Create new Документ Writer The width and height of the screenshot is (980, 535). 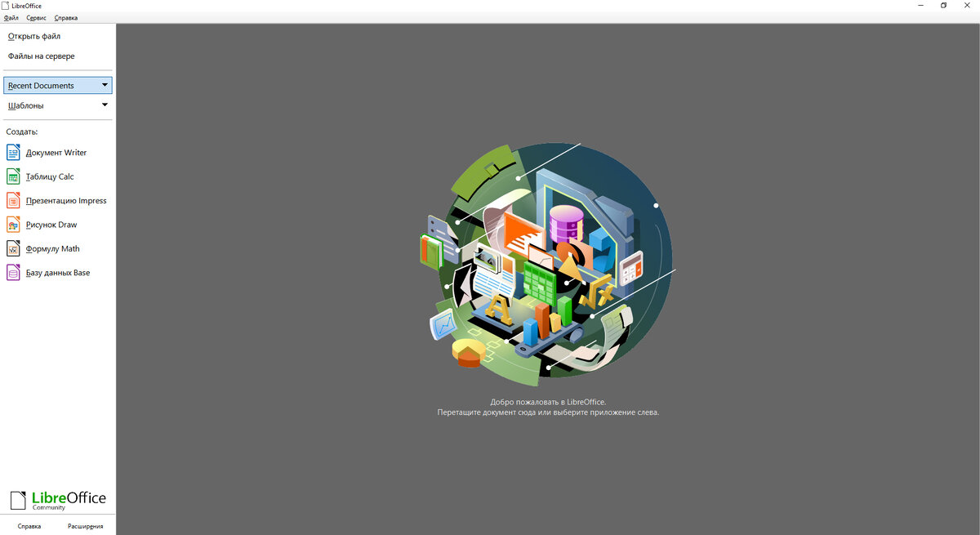click(x=58, y=152)
